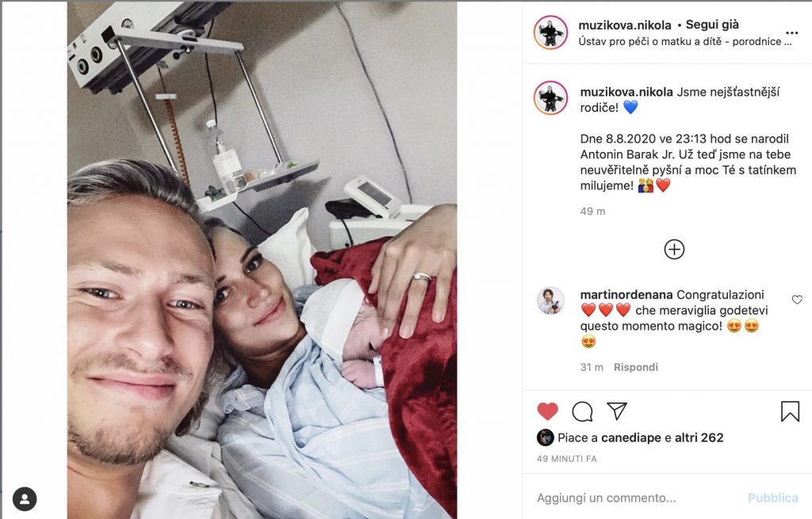812x519 pixels.
Task: View the altri 262 likes list
Action: click(x=699, y=437)
